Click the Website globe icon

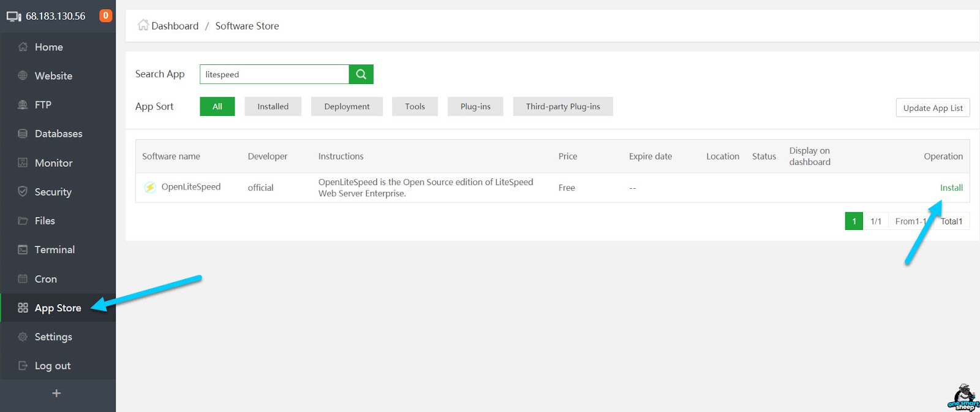click(23, 76)
